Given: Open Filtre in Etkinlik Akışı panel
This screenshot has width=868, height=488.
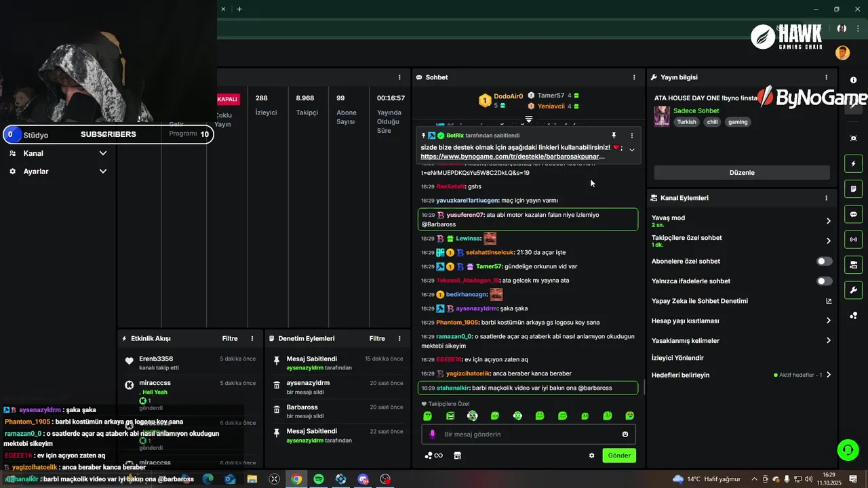Looking at the screenshot, I should click(x=230, y=338).
